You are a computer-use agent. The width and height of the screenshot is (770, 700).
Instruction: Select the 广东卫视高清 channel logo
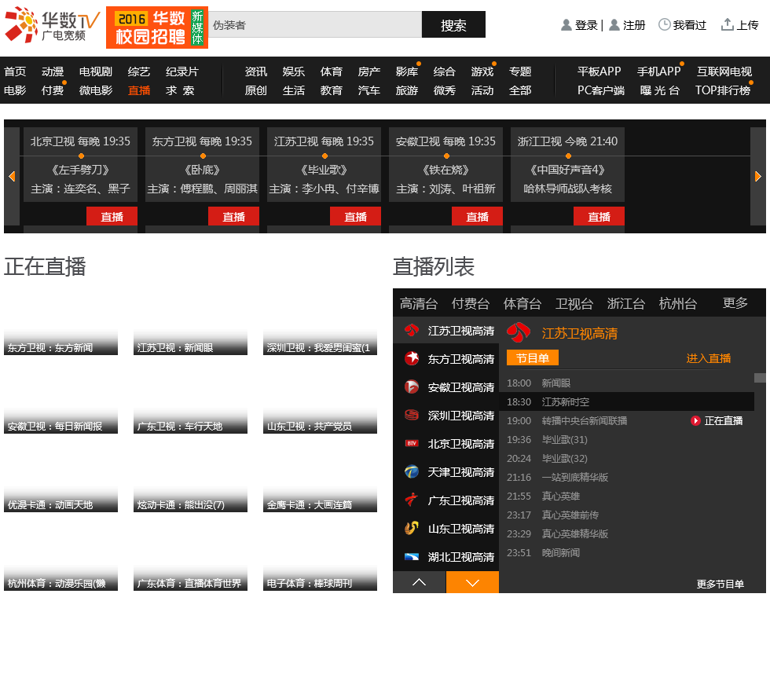click(412, 500)
